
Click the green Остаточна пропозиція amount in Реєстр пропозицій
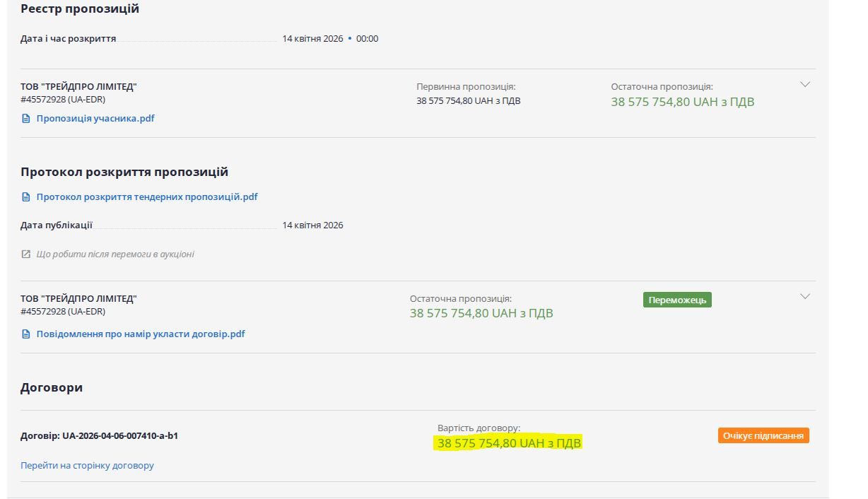(x=682, y=102)
